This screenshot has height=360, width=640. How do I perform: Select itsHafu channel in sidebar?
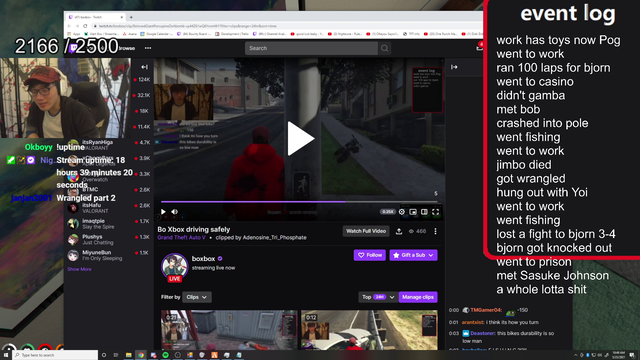click(x=109, y=208)
